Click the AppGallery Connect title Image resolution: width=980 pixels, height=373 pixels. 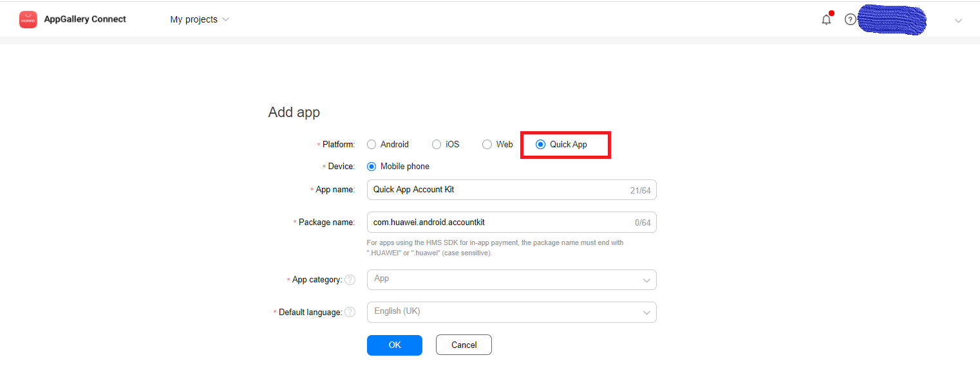click(x=85, y=19)
